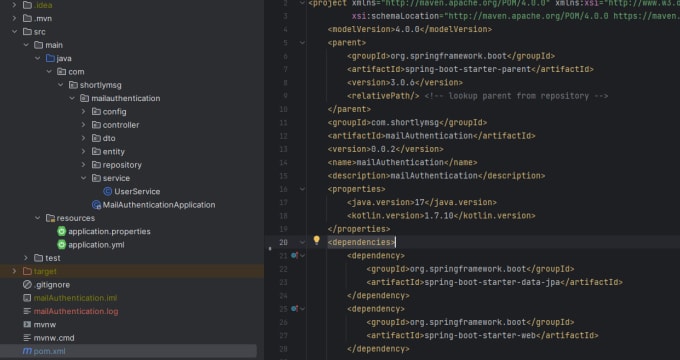Fold the dependency block at line 25

click(x=302, y=309)
